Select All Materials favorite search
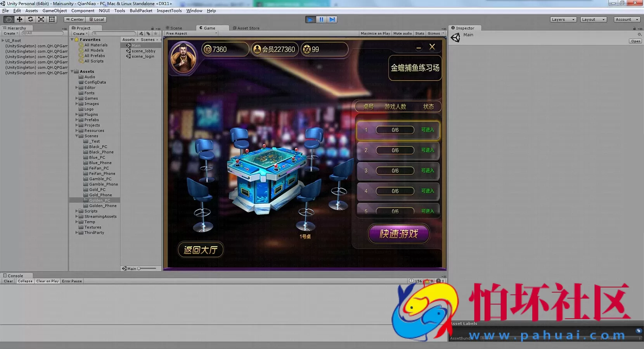The height and width of the screenshot is (349, 644). pos(93,45)
